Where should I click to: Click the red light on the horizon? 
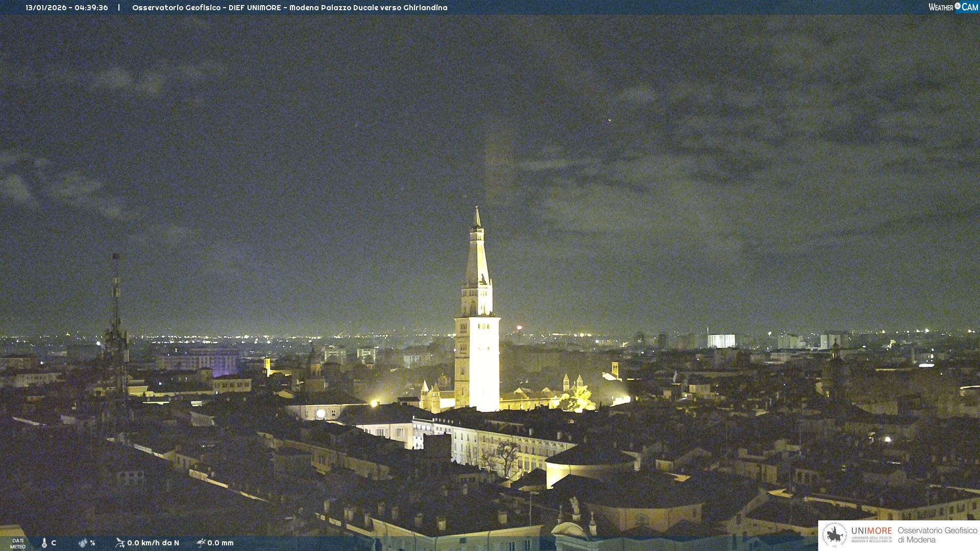pos(519,328)
